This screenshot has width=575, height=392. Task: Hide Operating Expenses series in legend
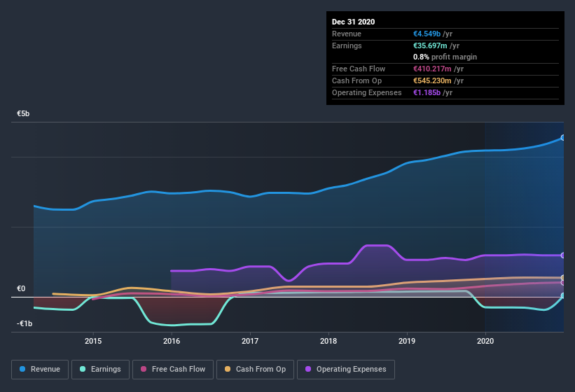346,369
